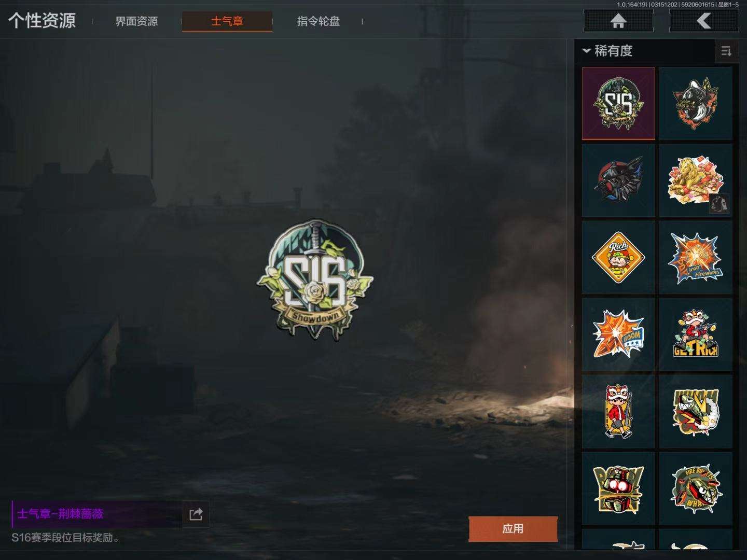Toggle the sort order icon
Screen dimensions: 747x560
click(x=726, y=51)
